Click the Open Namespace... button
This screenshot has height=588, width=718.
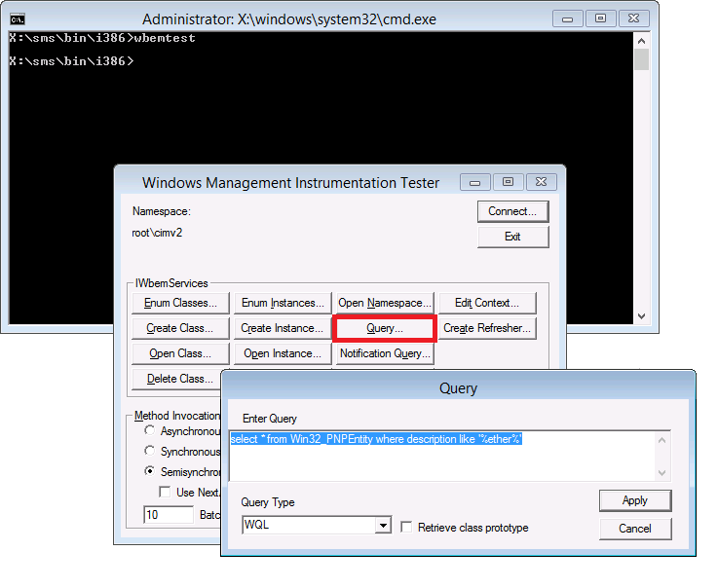[x=385, y=303]
